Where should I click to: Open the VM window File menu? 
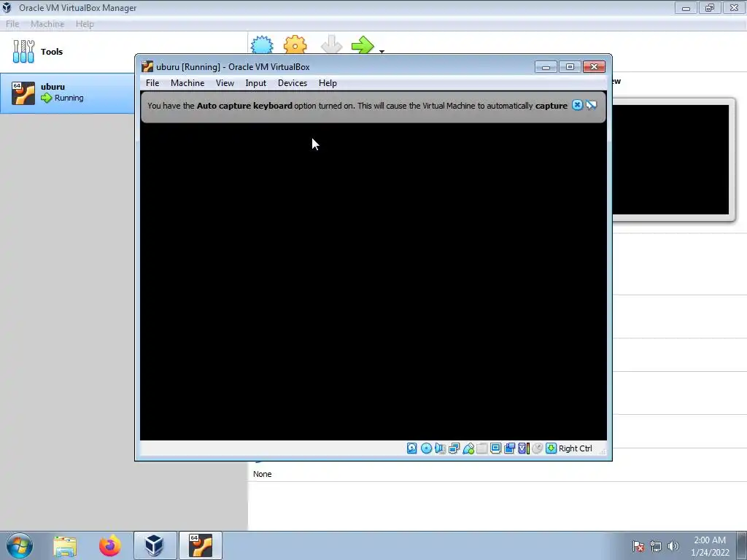tap(152, 83)
